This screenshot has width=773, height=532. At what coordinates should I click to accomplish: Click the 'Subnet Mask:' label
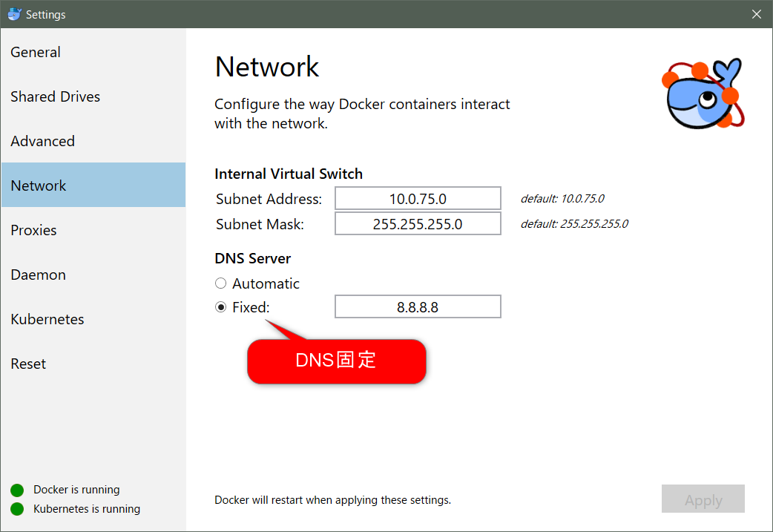click(260, 224)
